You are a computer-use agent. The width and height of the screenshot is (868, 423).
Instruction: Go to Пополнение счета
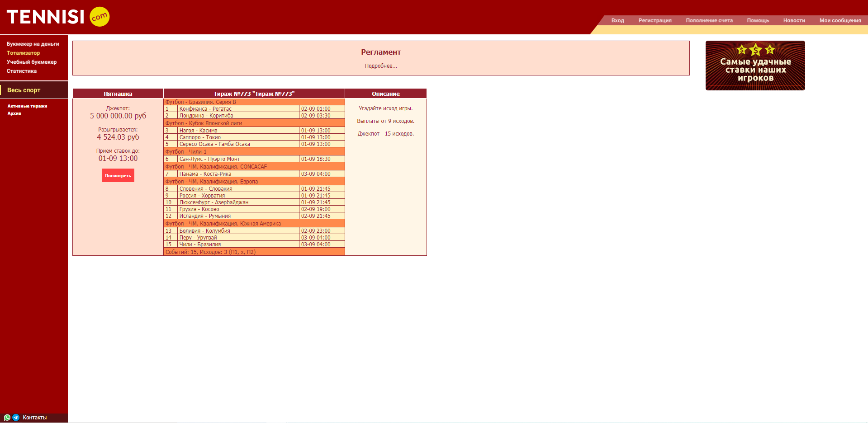click(709, 20)
